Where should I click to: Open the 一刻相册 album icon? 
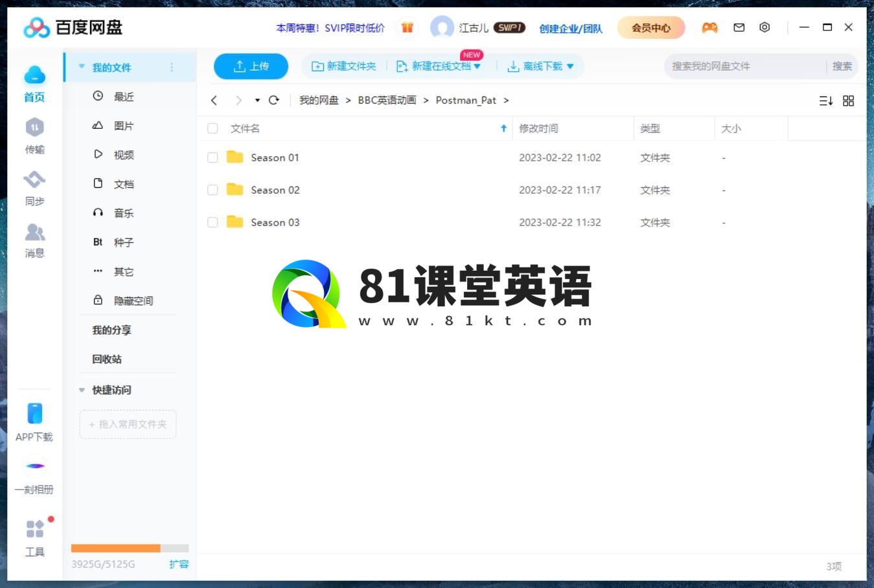coord(34,466)
